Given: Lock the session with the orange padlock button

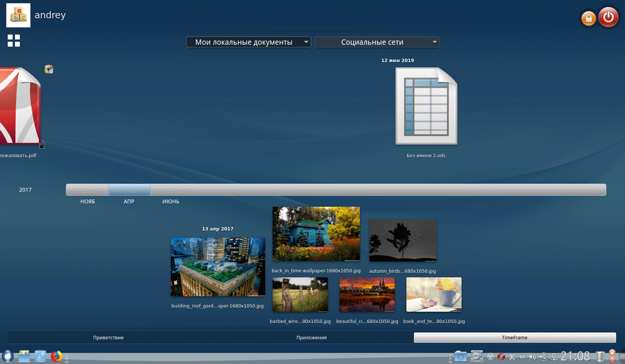Looking at the screenshot, I should tap(588, 19).
